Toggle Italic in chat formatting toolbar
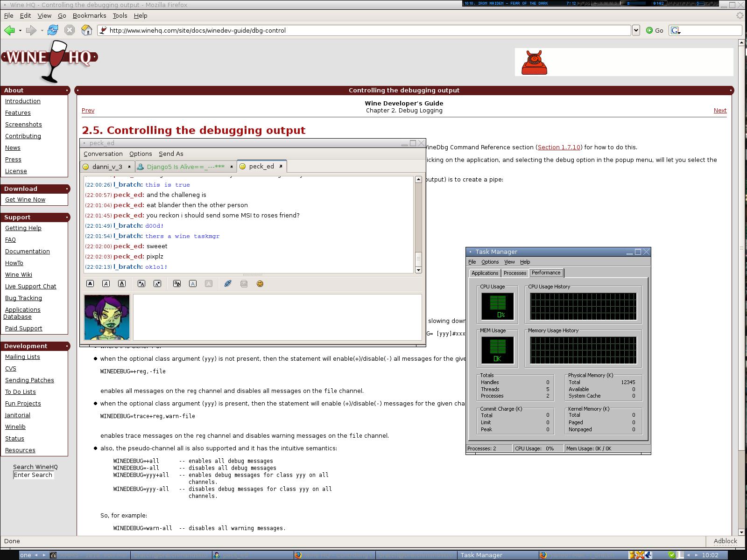The image size is (747, 560). point(106,283)
